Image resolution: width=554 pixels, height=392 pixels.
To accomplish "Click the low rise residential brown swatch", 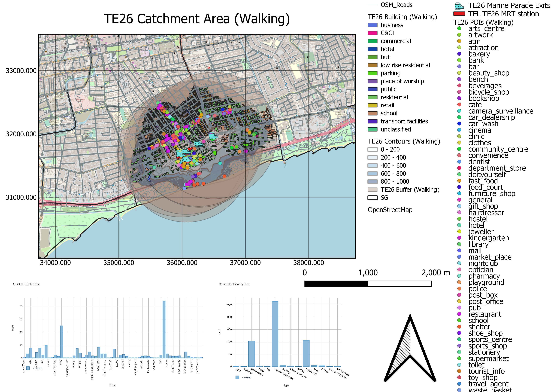I will click(372, 65).
